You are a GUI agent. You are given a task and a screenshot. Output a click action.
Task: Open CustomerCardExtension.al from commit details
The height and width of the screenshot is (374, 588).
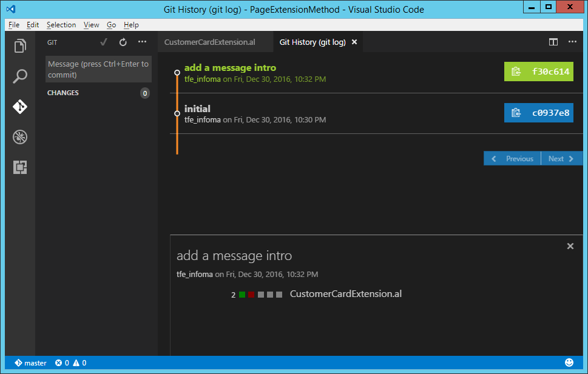pos(346,294)
